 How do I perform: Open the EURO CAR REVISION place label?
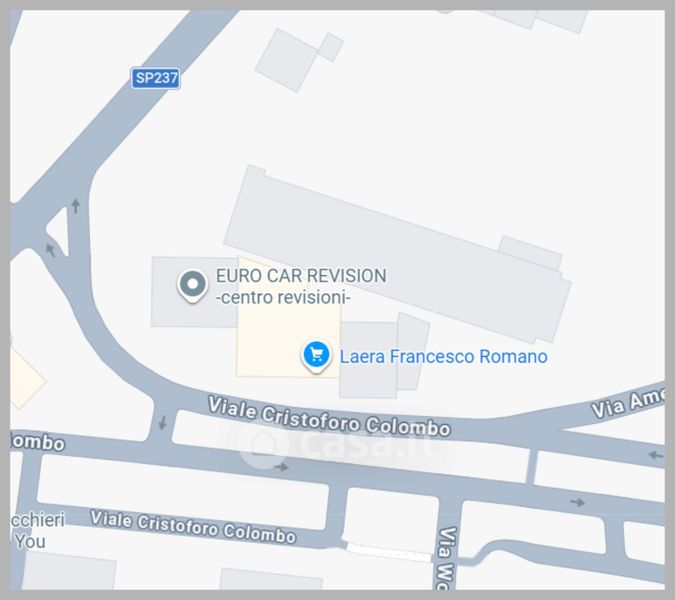301,287
